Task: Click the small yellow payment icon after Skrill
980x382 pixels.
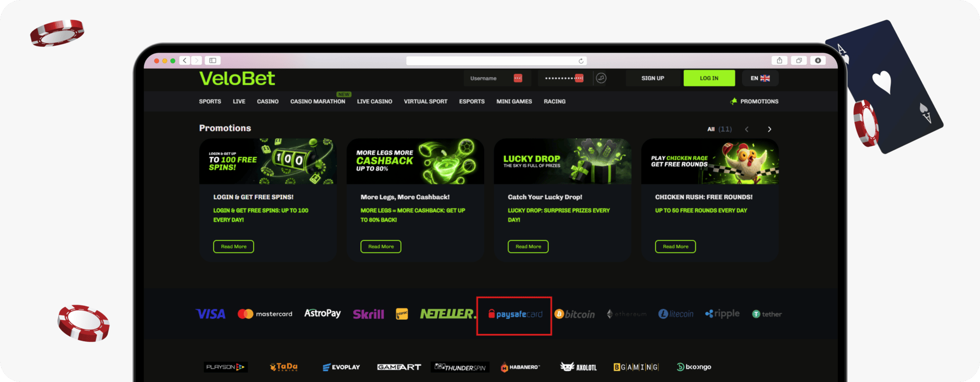Action: 402,314
